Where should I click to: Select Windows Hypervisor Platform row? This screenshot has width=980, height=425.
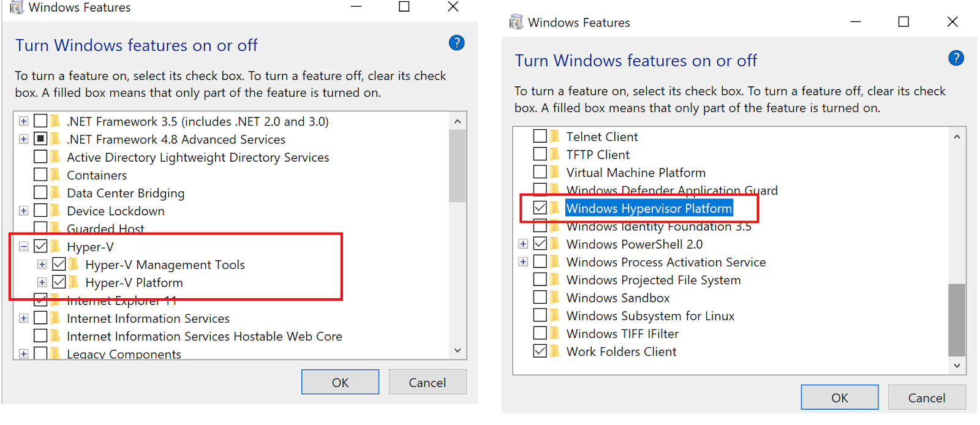coord(649,208)
